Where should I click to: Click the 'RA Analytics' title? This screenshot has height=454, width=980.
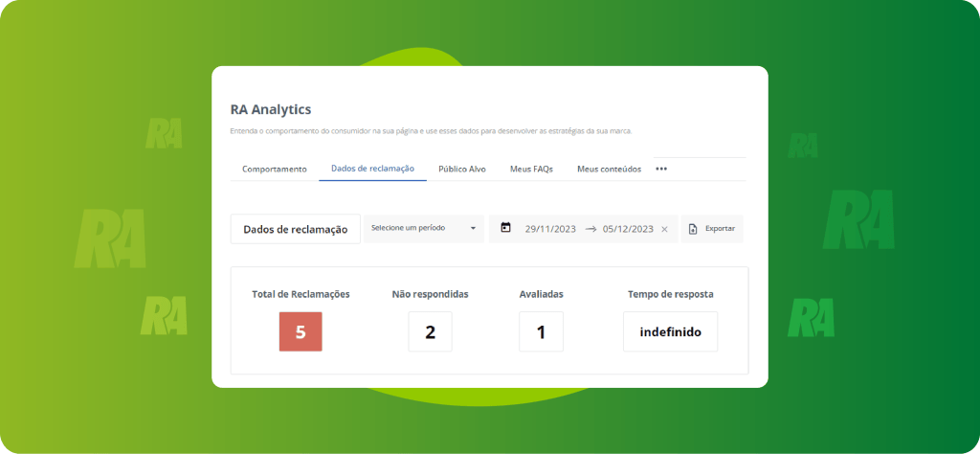[271, 109]
